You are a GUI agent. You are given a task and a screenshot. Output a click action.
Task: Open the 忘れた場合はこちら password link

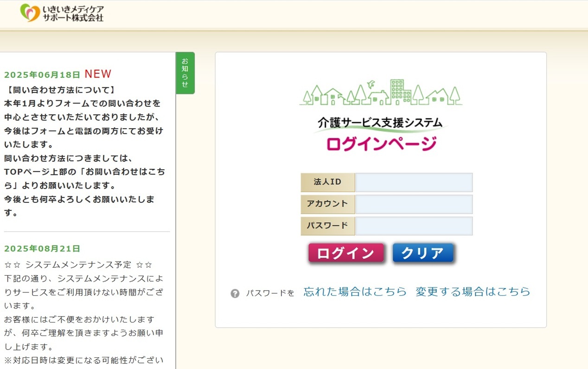(355, 291)
